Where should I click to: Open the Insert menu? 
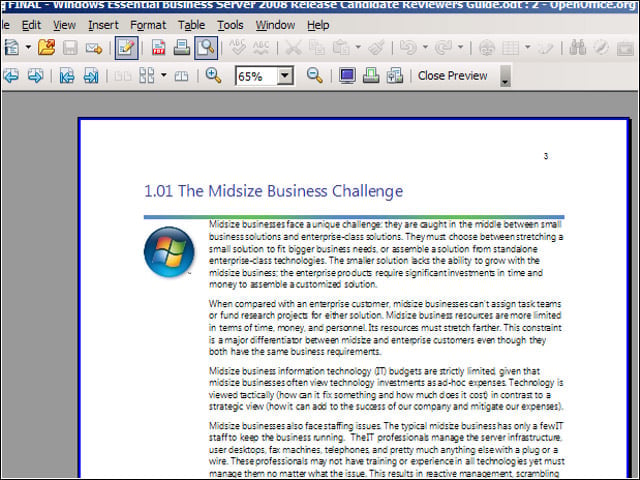(103, 25)
